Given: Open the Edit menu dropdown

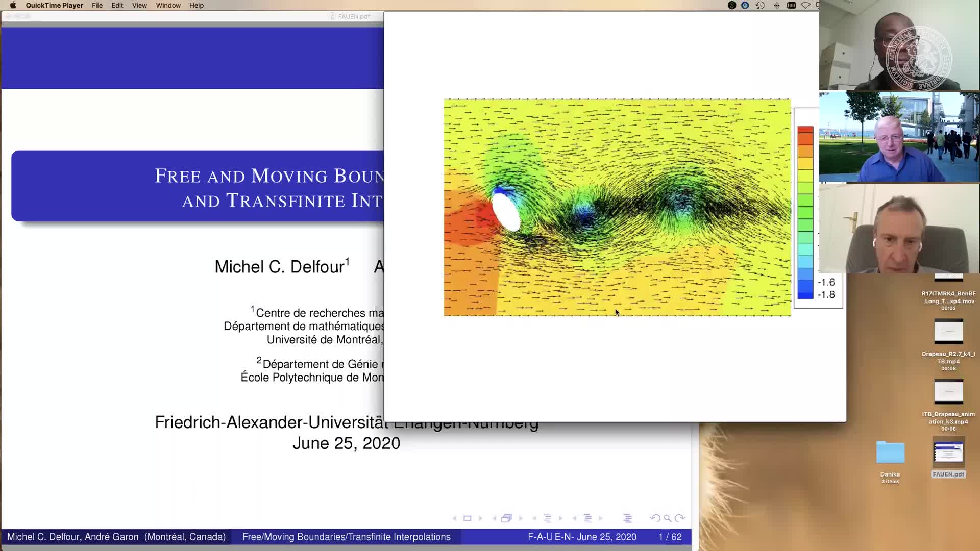Looking at the screenshot, I should coord(117,5).
